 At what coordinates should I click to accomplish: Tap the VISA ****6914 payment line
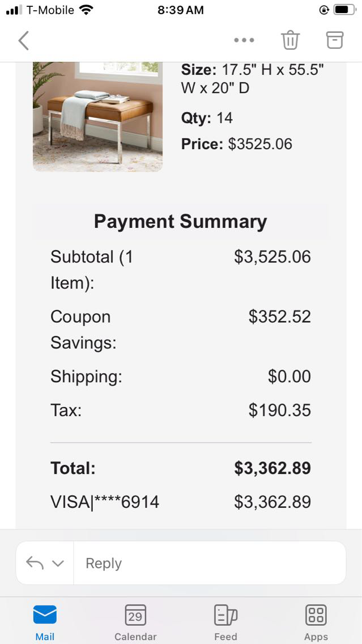[x=105, y=502]
